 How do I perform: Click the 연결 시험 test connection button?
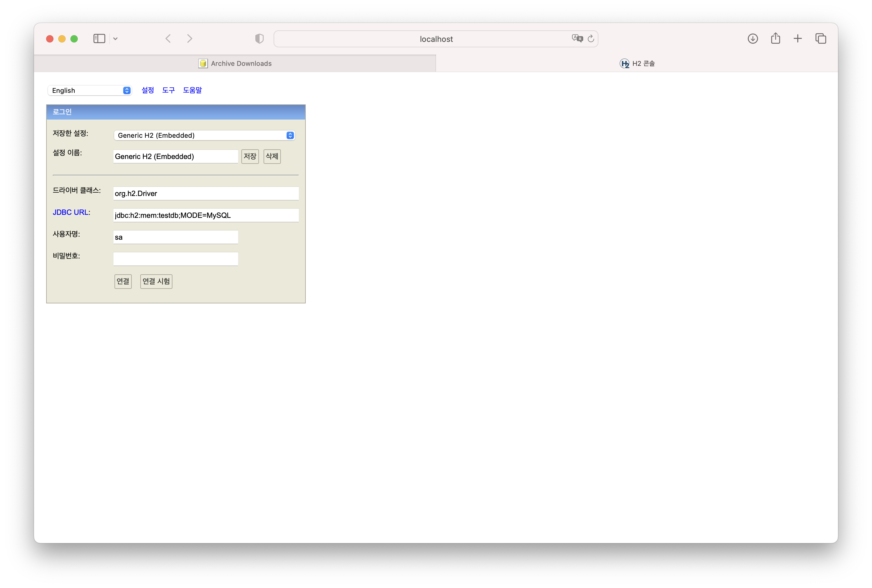156,281
